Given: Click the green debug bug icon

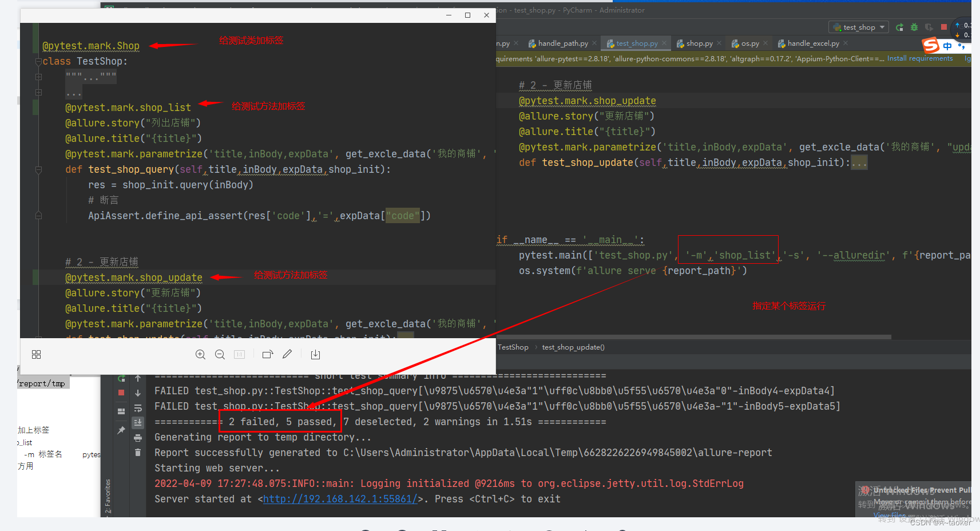Looking at the screenshot, I should coord(914,27).
